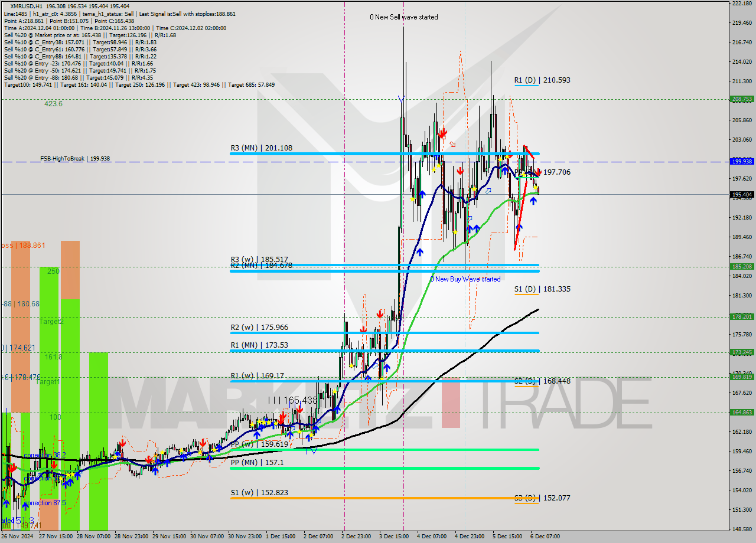Click the 'S1 (w) | 152.823' support label
Viewport: 756px width, 543px height.
click(259, 492)
